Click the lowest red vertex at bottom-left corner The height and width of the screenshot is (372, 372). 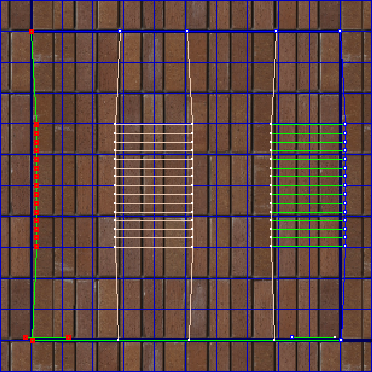point(32,341)
